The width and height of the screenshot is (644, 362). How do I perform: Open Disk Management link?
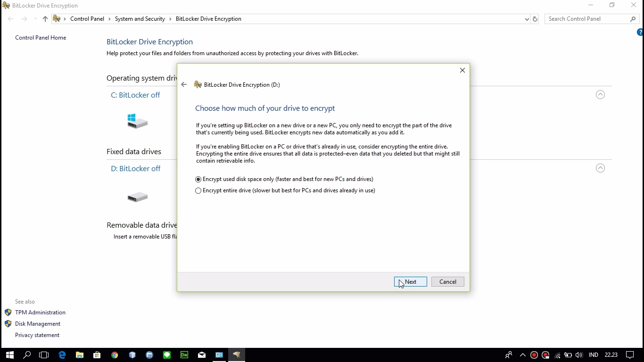click(x=38, y=324)
